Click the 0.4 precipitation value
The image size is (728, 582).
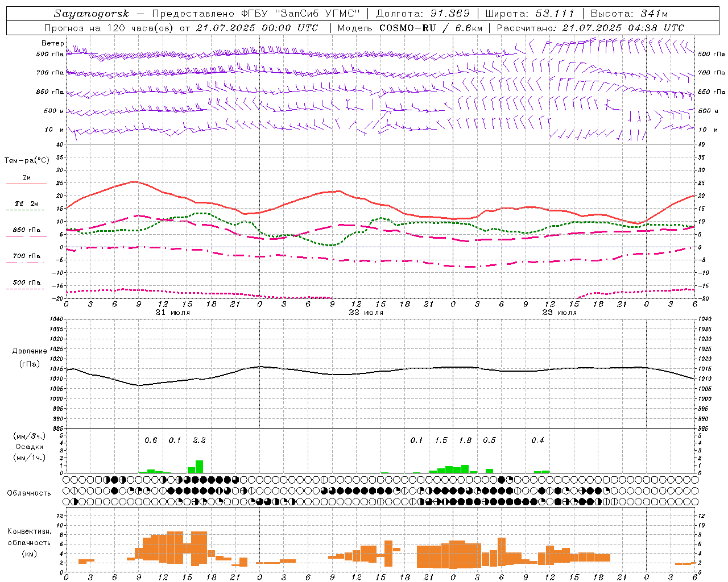coord(537,440)
